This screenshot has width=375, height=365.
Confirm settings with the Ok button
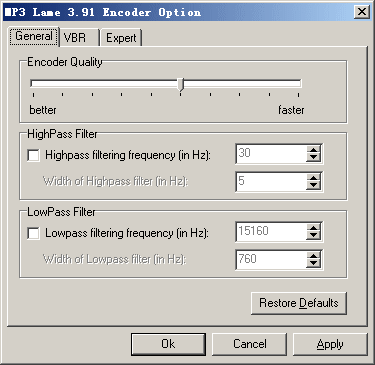coord(168,344)
